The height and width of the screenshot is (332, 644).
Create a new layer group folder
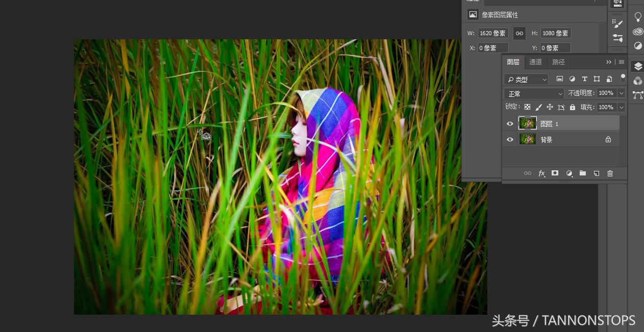click(x=582, y=173)
